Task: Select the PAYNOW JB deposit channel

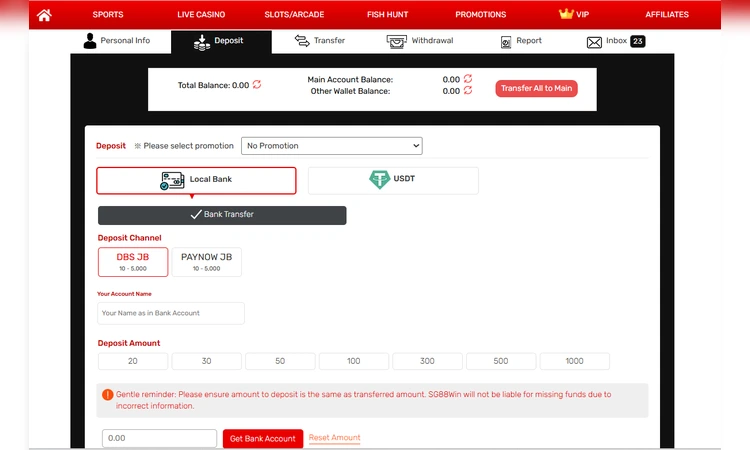Action: (206, 262)
